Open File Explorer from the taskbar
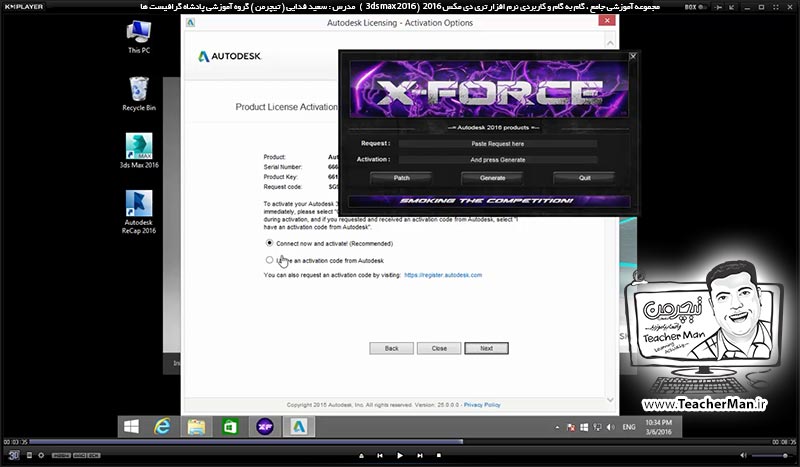This screenshot has height=467, width=800. click(x=196, y=427)
